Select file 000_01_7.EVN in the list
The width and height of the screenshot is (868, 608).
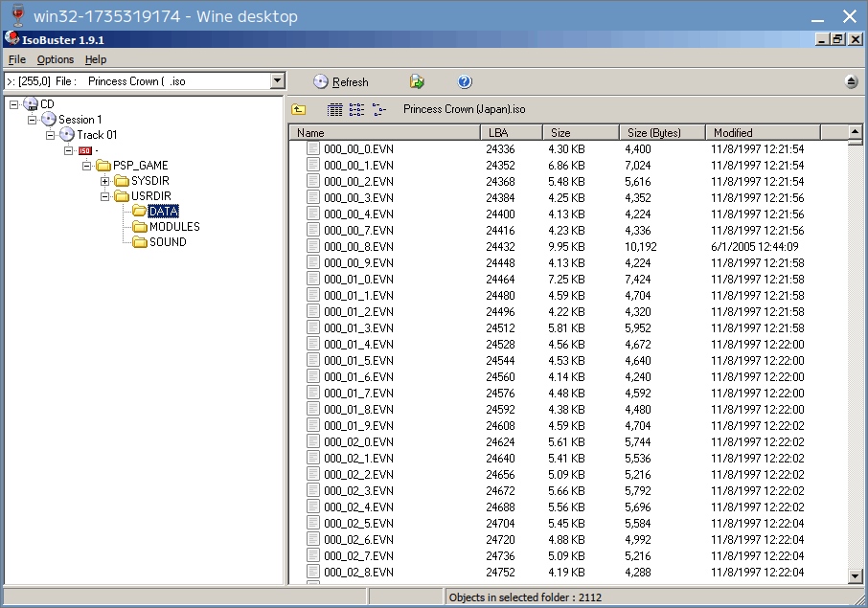pos(358,394)
